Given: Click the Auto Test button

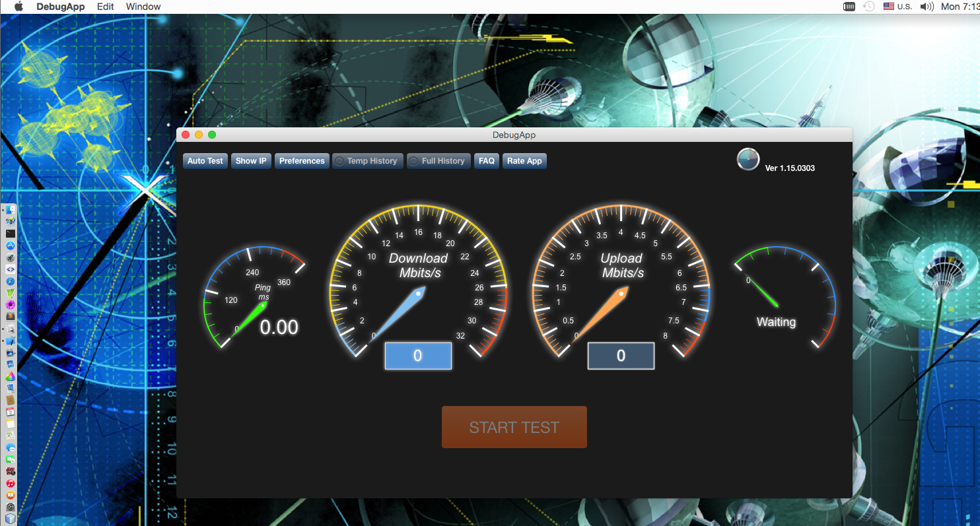Looking at the screenshot, I should coord(205,161).
